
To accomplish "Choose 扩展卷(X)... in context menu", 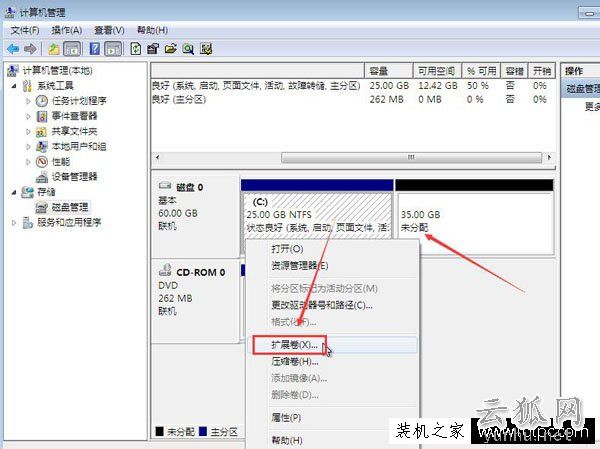I will [332, 345].
